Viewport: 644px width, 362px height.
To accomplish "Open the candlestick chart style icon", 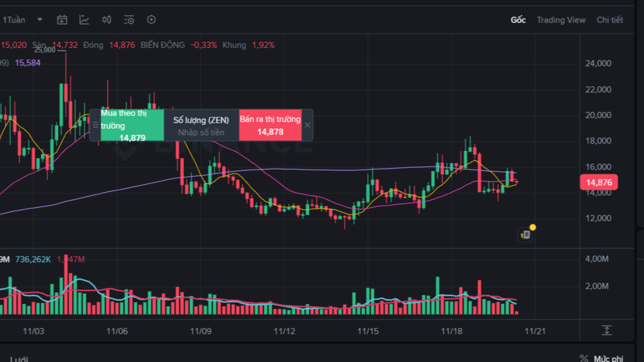I will pos(107,20).
